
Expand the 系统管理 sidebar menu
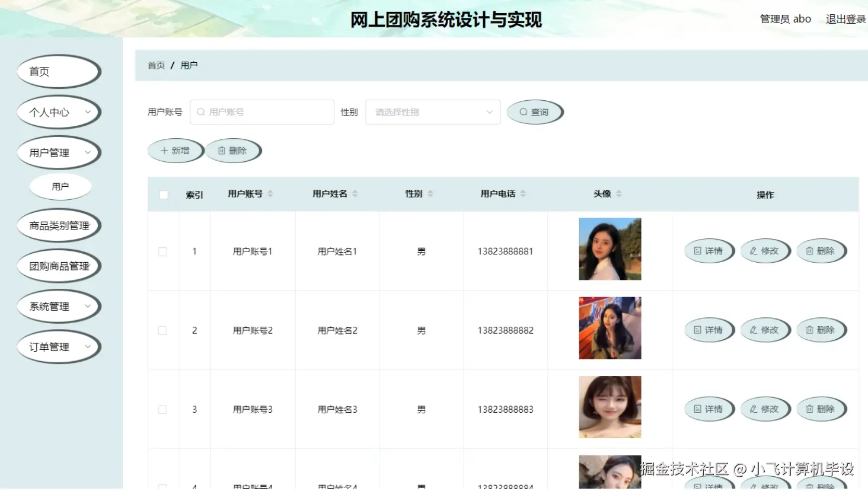(x=59, y=306)
